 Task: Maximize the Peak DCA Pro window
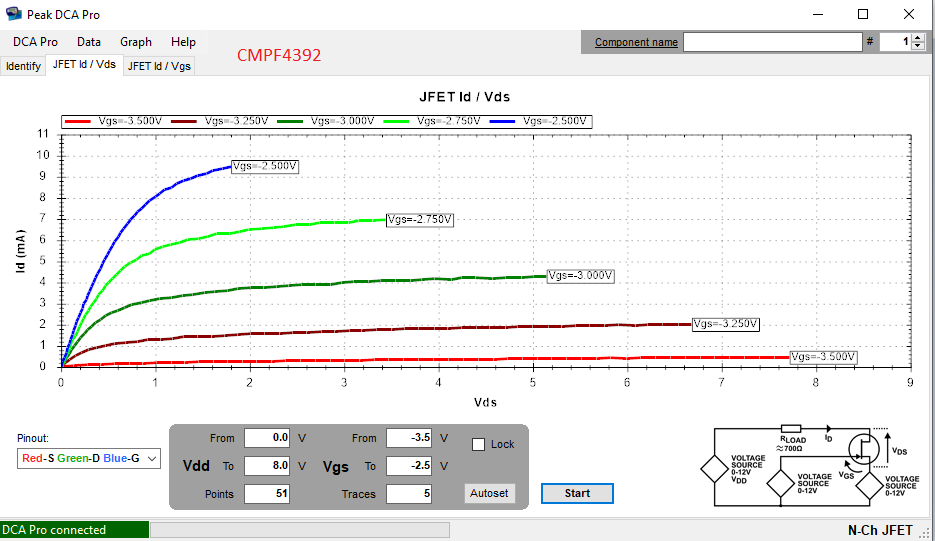tap(863, 14)
